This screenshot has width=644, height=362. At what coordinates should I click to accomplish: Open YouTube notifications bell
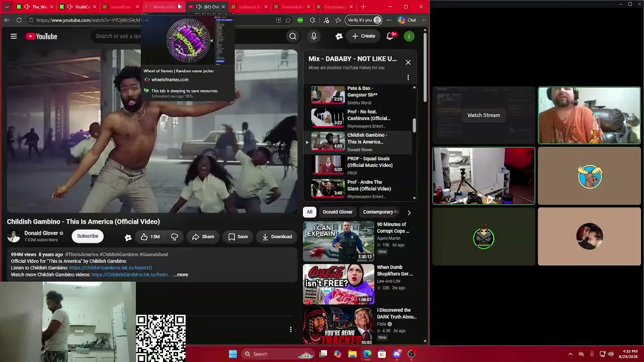click(390, 36)
